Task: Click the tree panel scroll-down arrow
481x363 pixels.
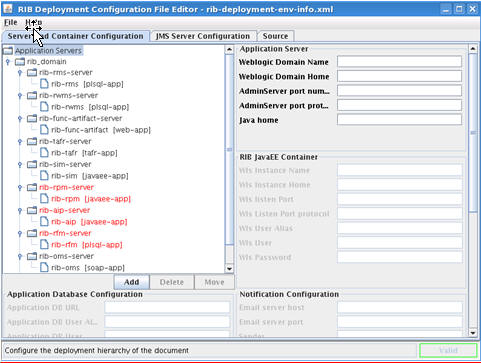Action: click(229, 268)
